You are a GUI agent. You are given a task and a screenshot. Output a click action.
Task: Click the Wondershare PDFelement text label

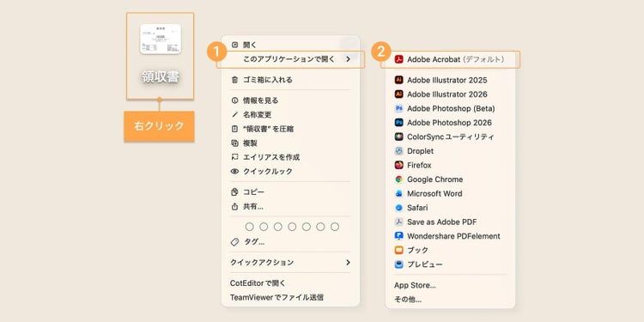[x=454, y=236]
